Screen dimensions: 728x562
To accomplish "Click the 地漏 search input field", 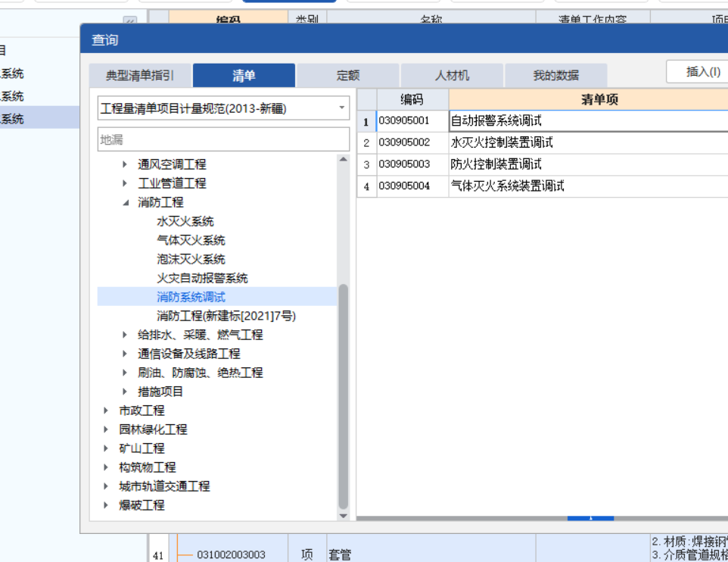I will click(x=223, y=139).
